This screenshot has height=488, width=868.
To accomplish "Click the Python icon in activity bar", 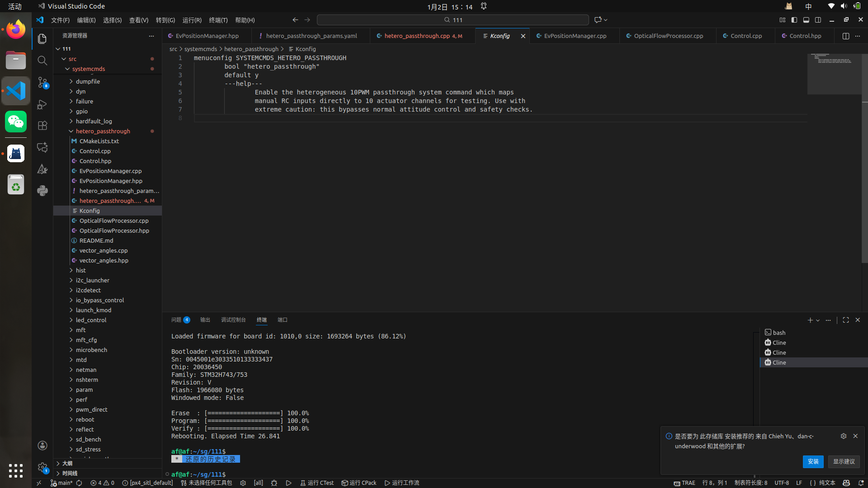I will coord(42,190).
